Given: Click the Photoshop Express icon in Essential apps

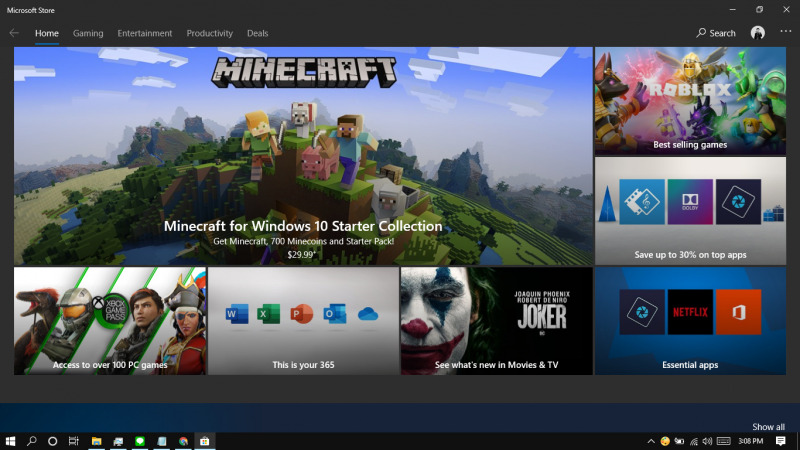Looking at the screenshot, I should point(642,312).
